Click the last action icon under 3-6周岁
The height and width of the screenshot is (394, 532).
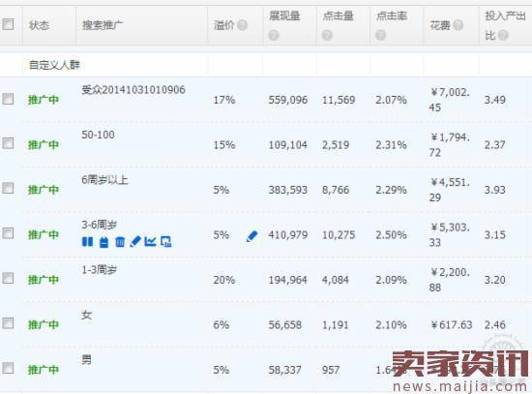click(x=166, y=241)
